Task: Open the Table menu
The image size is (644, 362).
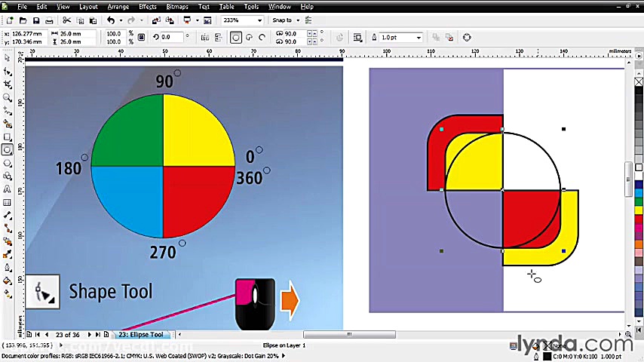Action: (x=226, y=7)
